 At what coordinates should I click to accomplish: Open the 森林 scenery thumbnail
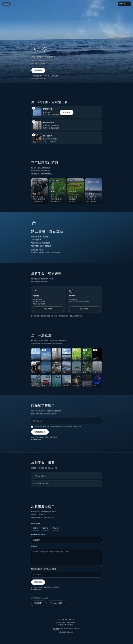56,354
